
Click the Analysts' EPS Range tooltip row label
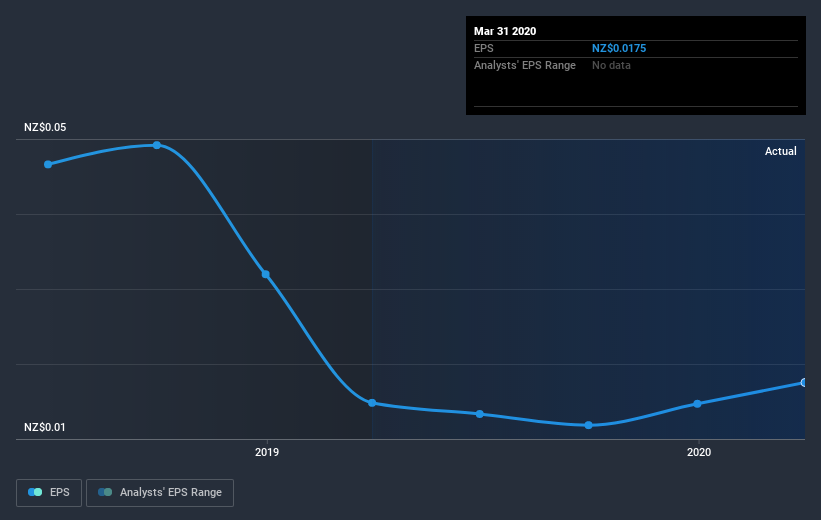[x=525, y=65]
